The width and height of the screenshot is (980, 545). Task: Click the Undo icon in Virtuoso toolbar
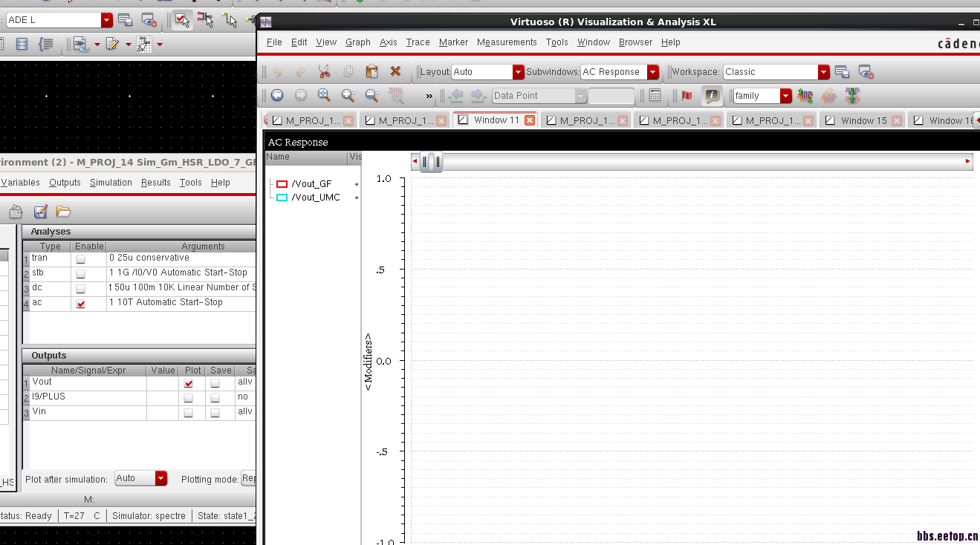click(277, 72)
